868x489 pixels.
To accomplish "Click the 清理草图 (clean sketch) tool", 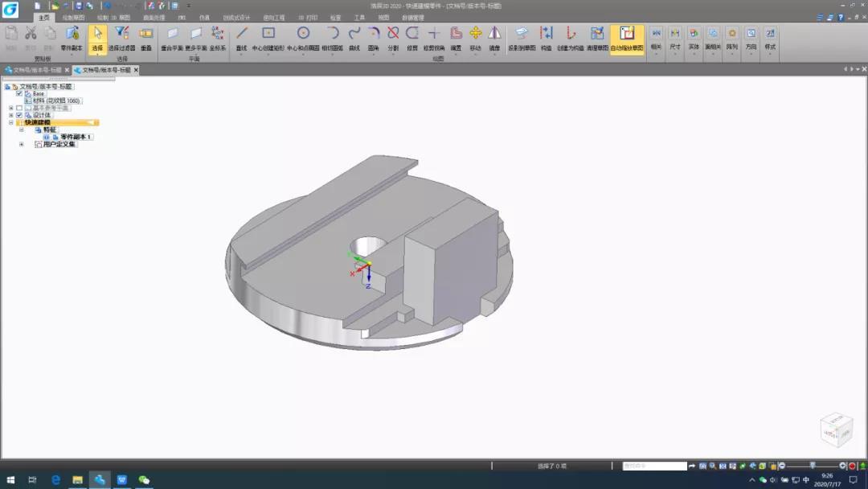I will 597,39.
